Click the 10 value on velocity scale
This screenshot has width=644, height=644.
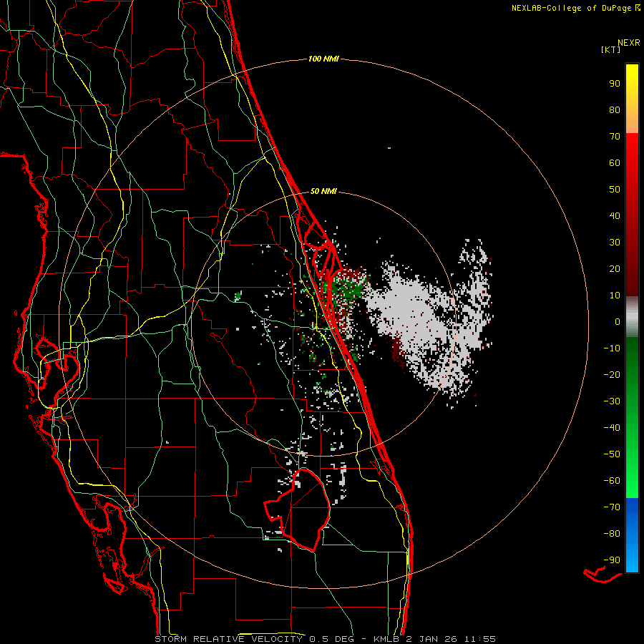coord(615,296)
